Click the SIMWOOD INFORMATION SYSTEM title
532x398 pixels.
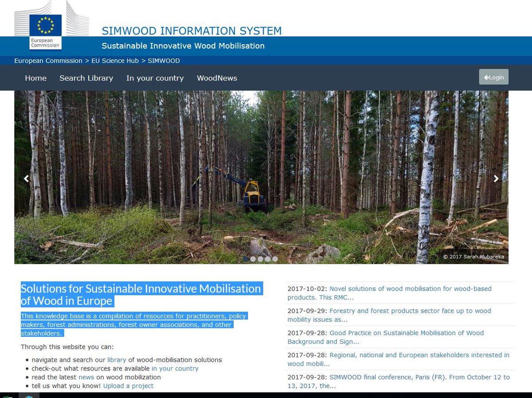point(192,31)
